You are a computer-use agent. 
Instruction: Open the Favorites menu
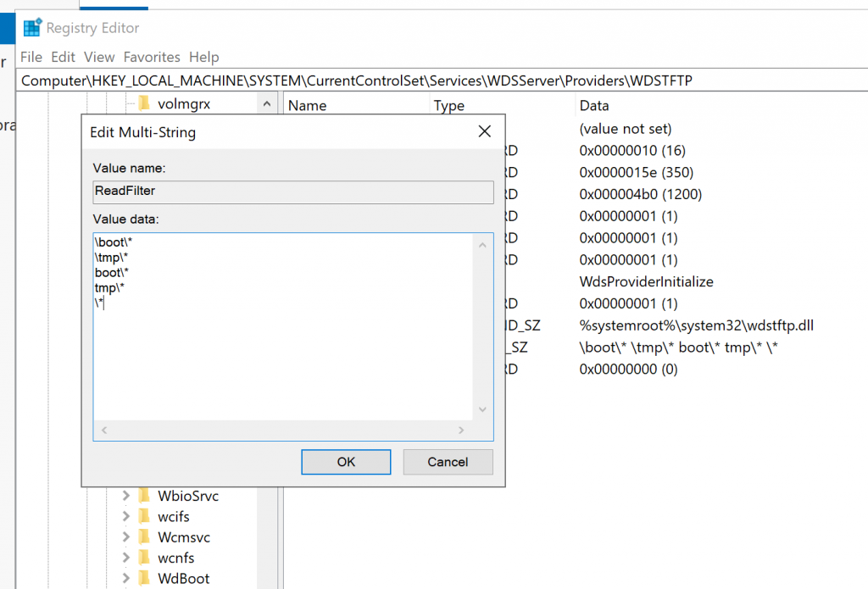pos(152,57)
